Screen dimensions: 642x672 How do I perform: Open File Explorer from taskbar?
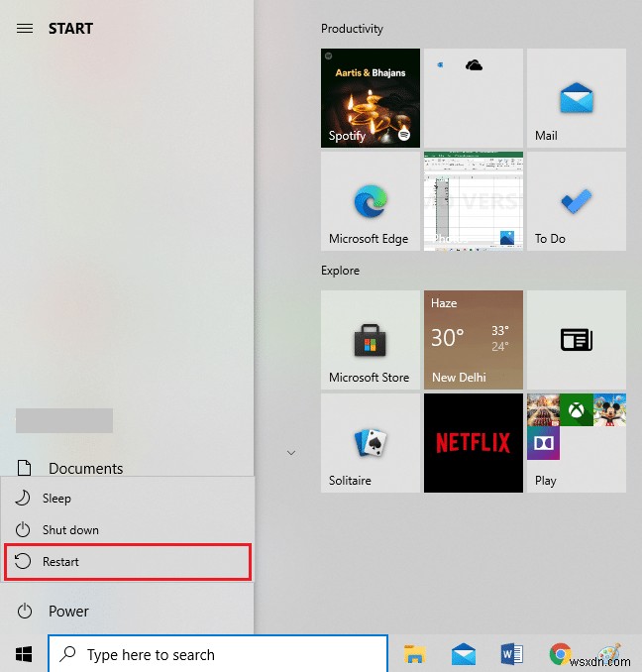[414, 654]
